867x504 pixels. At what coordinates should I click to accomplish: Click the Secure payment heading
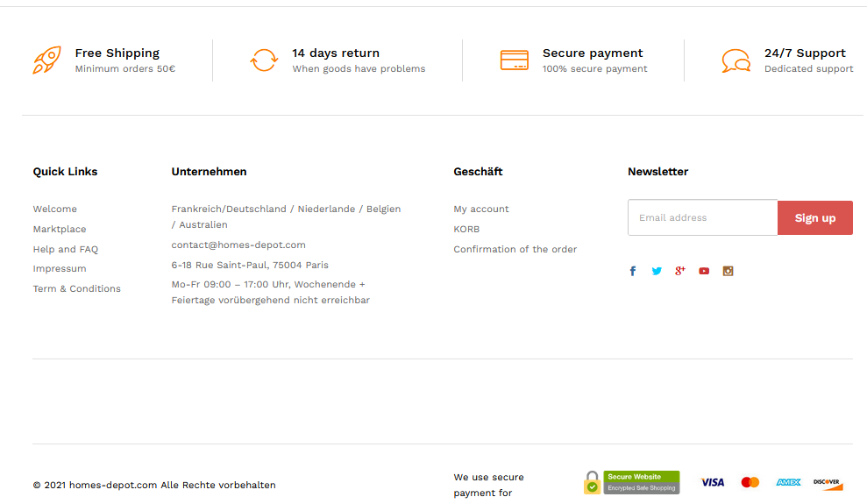pos(593,53)
